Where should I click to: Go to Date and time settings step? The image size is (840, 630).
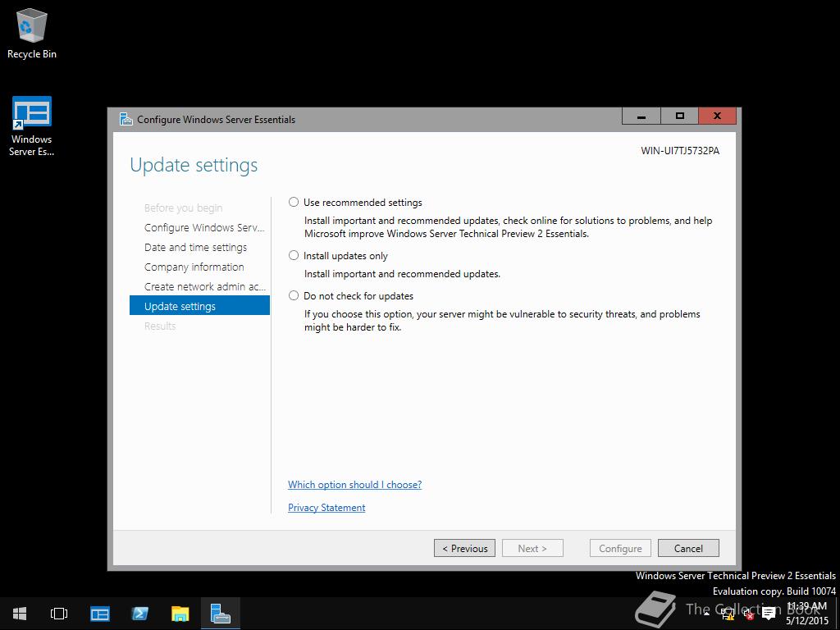pos(195,248)
